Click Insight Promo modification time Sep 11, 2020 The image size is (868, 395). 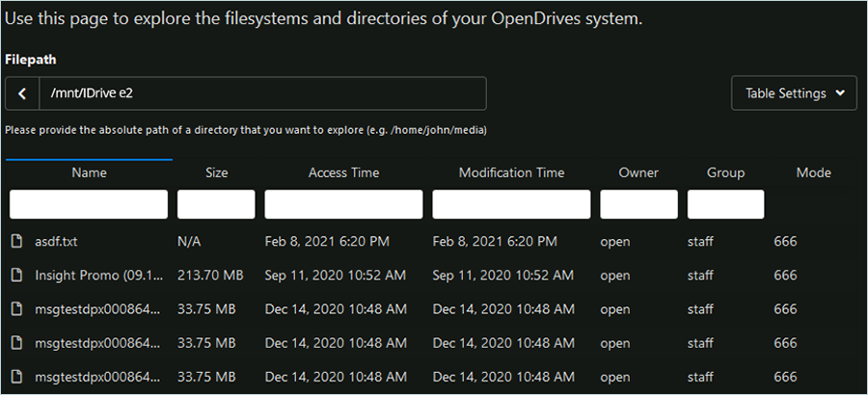(x=503, y=276)
